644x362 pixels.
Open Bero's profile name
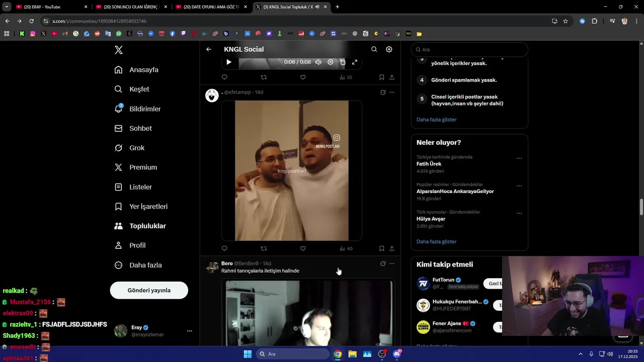(227, 263)
